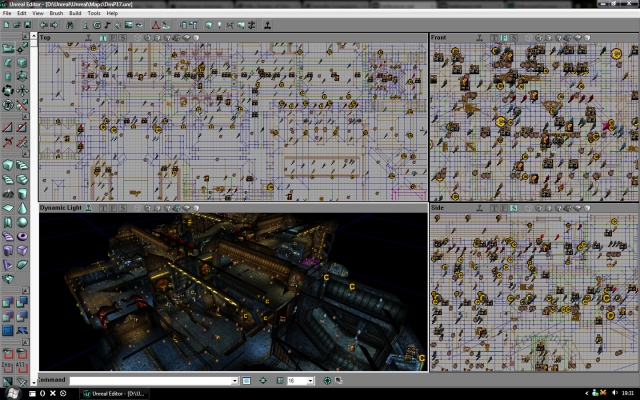Open the Help menu

point(112,13)
